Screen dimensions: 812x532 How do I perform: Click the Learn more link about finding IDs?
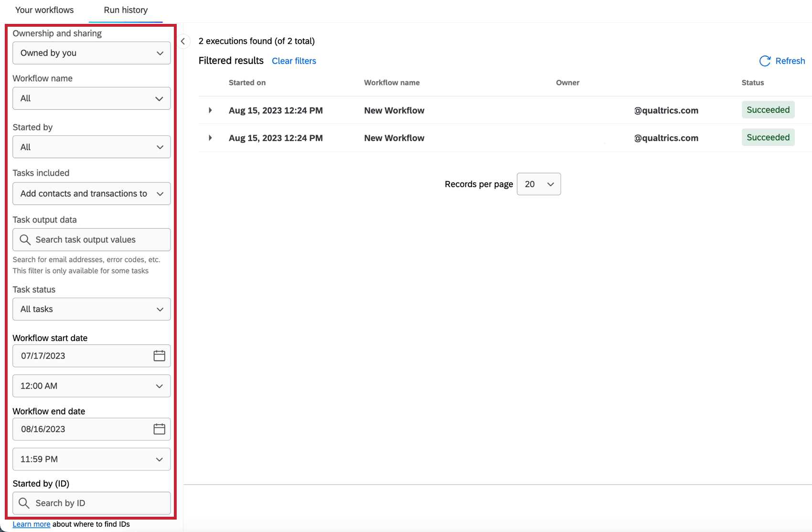pos(31,524)
